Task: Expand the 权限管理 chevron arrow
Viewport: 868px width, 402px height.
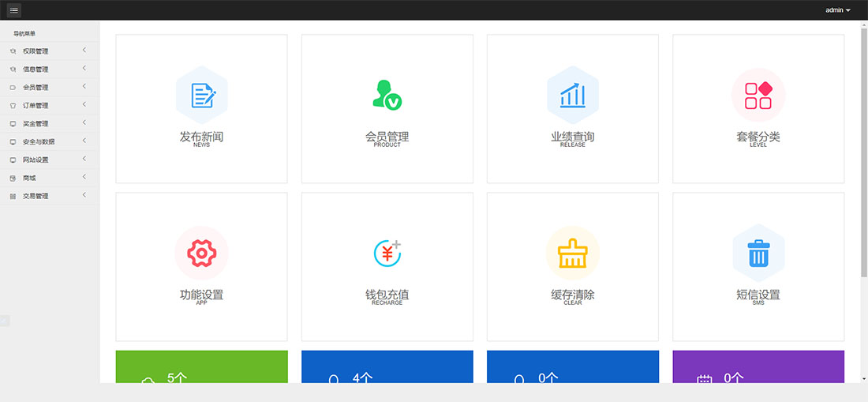Action: (84, 51)
